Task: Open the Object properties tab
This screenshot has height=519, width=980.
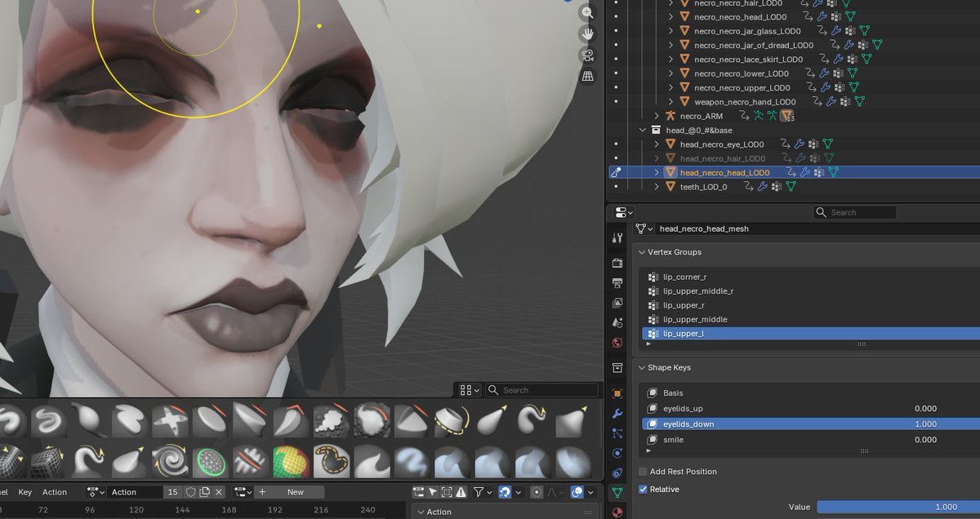Action: [x=617, y=393]
